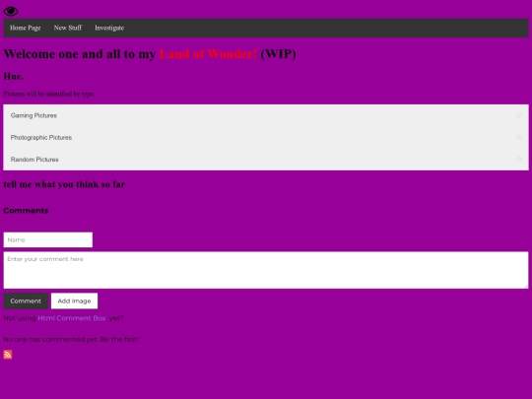The height and width of the screenshot is (399, 532).
Task: Go to Home Page in navbar
Action: tap(26, 28)
